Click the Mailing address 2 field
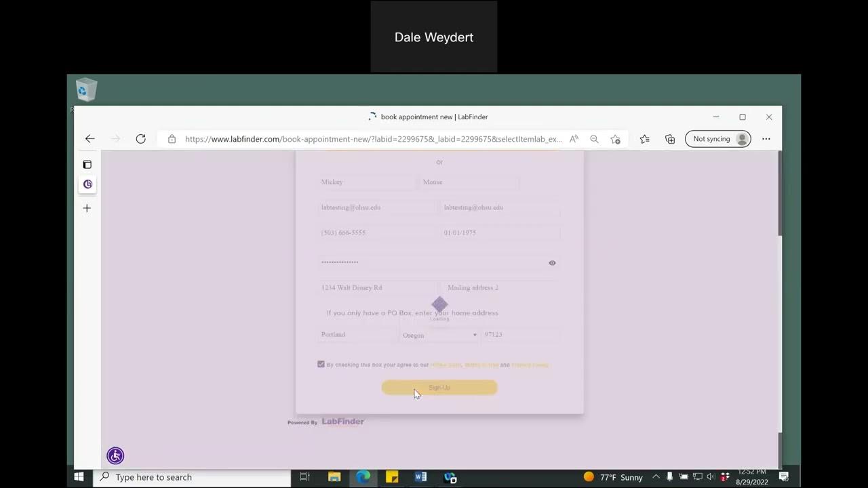Viewport: 868px width, 488px height. tap(500, 287)
